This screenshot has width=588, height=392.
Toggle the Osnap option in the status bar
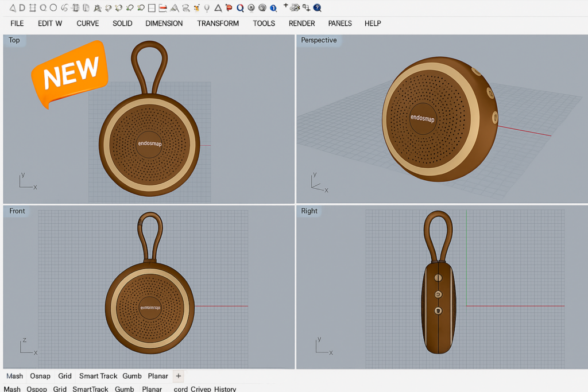[x=40, y=376]
